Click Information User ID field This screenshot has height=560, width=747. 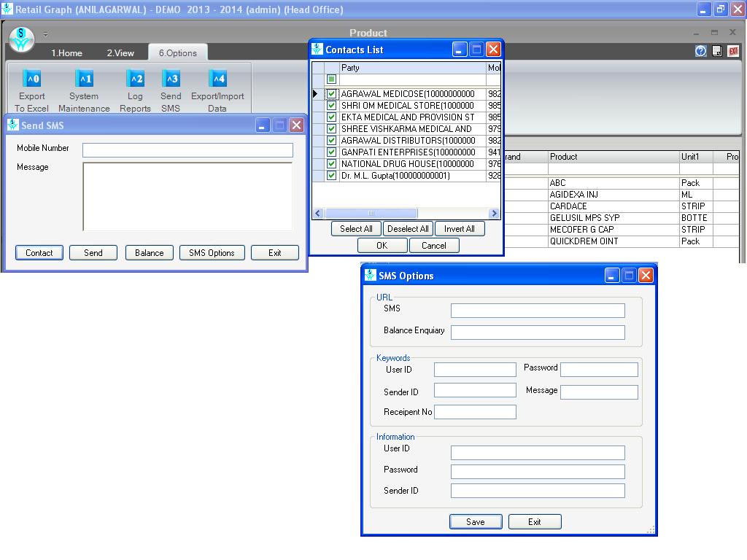pyautogui.click(x=538, y=453)
